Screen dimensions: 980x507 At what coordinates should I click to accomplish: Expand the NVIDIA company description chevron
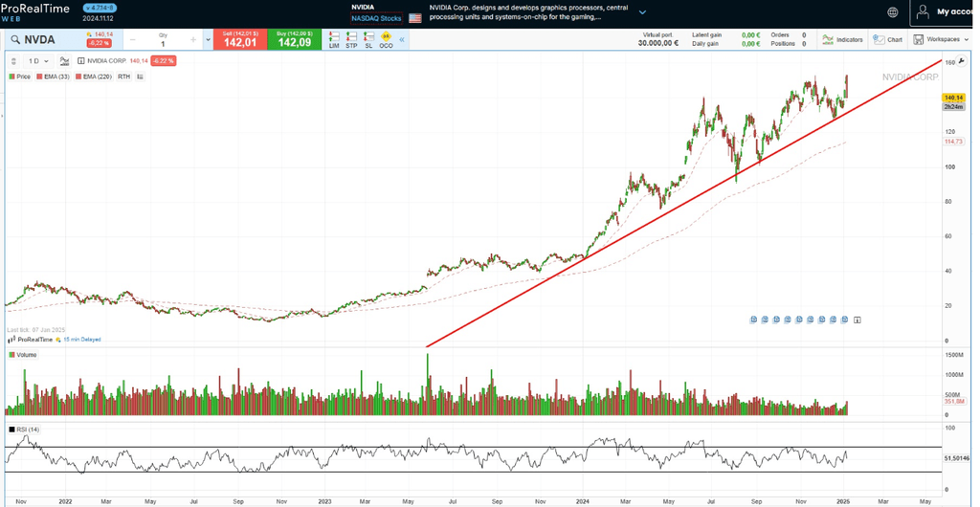point(642,12)
